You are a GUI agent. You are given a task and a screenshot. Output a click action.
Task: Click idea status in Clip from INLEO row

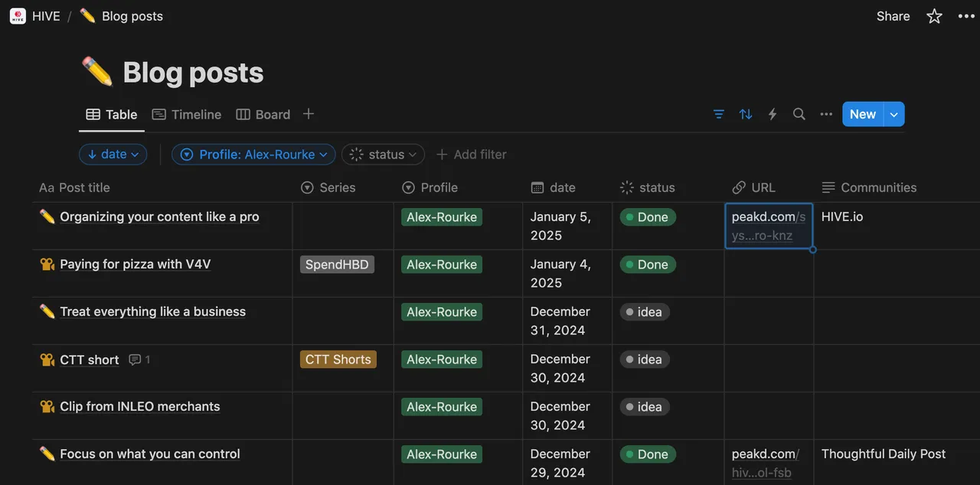coord(645,407)
